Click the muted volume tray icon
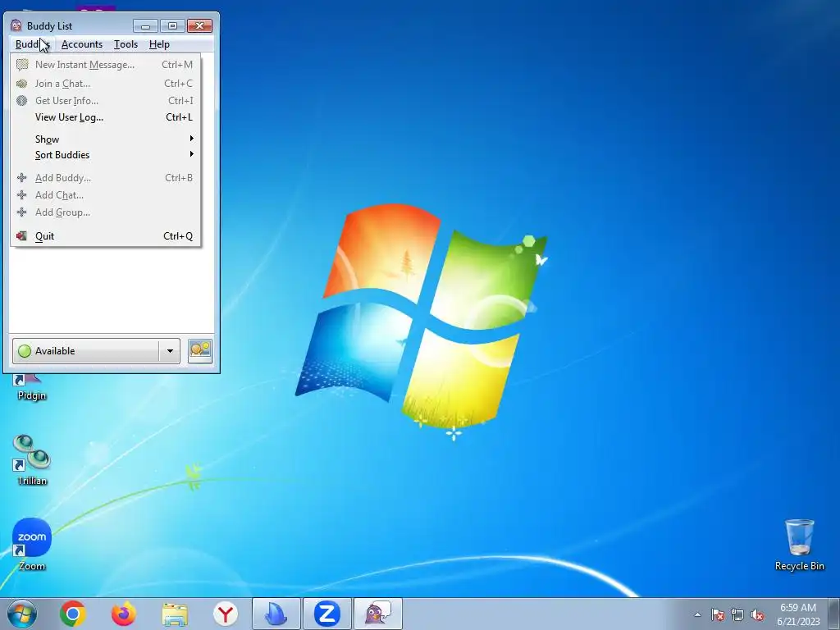The width and height of the screenshot is (840, 630). point(757,614)
